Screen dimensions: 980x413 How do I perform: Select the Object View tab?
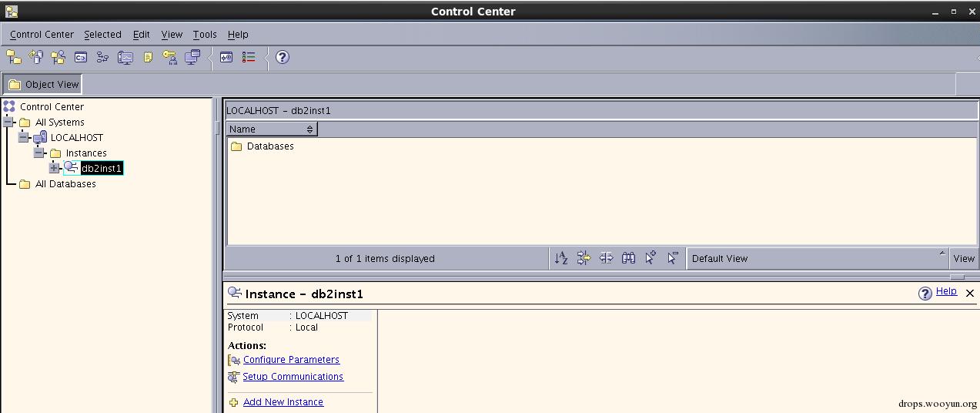(44, 84)
